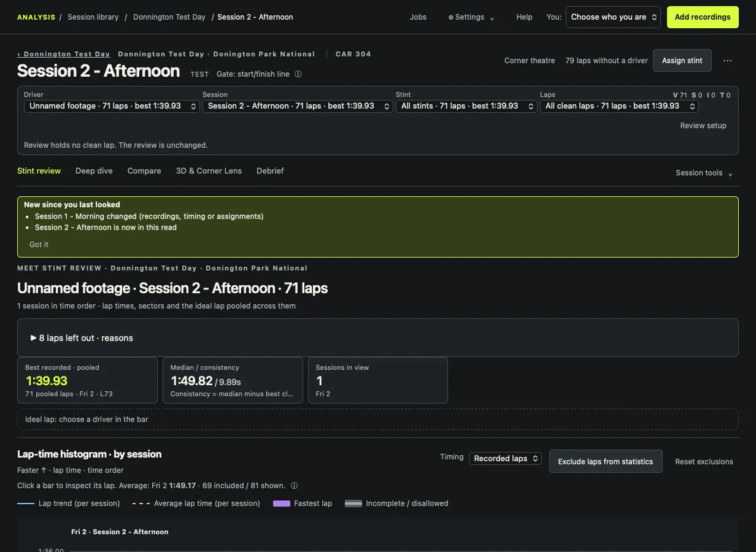Click the info icon beside Gate: start/finish line
Screen dimensions: 756x552
(x=298, y=74)
